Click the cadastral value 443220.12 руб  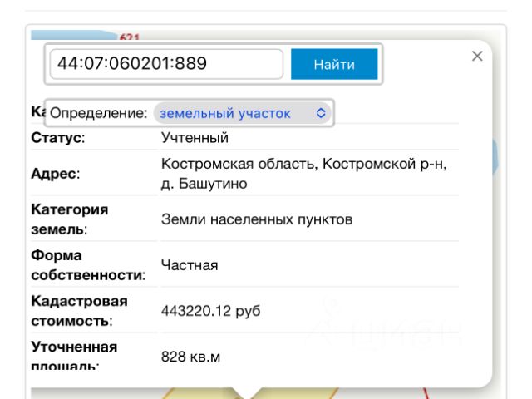point(210,311)
